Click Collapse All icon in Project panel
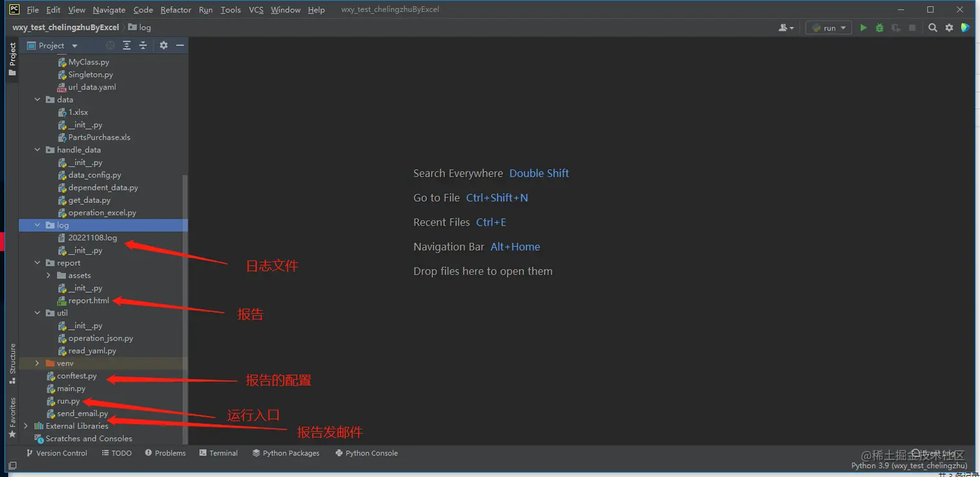The image size is (980, 477). [x=143, y=45]
